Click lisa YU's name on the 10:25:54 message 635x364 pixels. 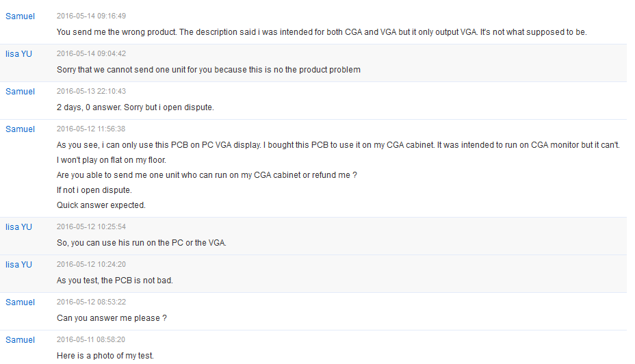click(18, 226)
